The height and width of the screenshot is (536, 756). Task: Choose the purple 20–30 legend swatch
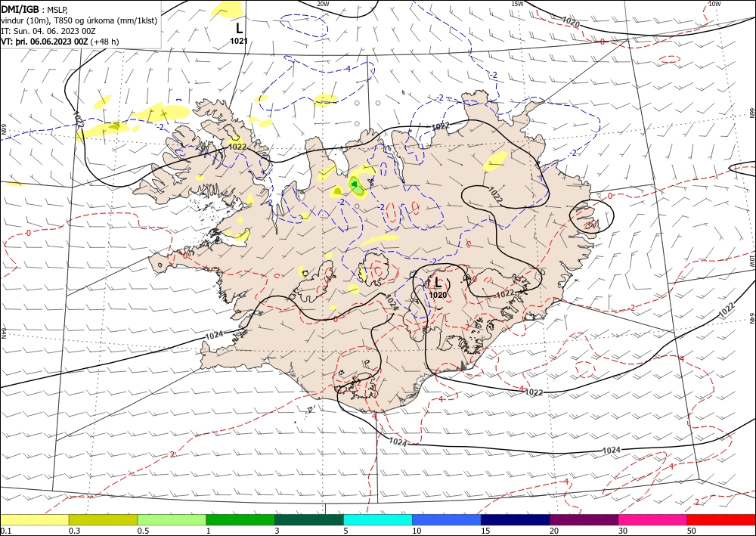pos(584,519)
